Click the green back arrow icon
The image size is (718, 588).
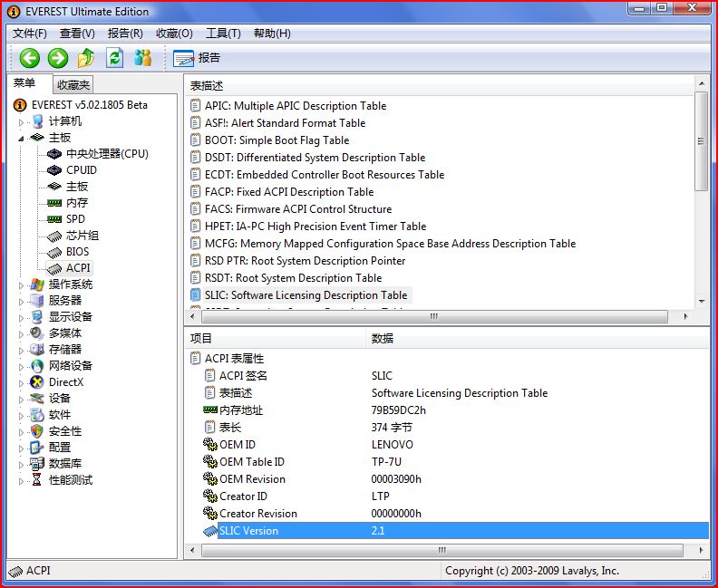tap(30, 58)
